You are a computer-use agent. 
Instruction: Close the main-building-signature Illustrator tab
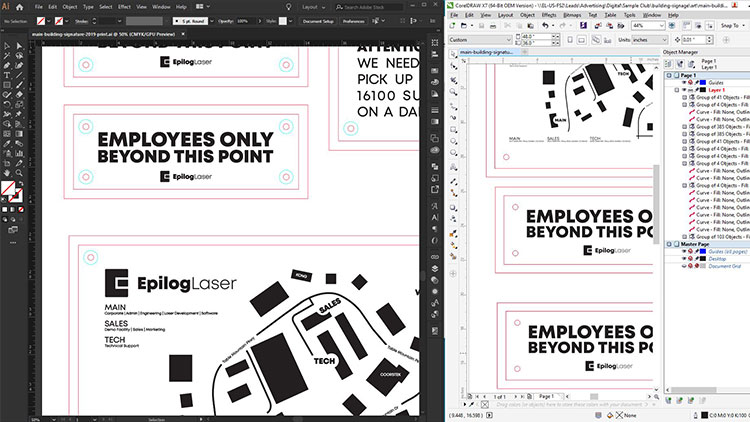pyautogui.click(x=183, y=34)
